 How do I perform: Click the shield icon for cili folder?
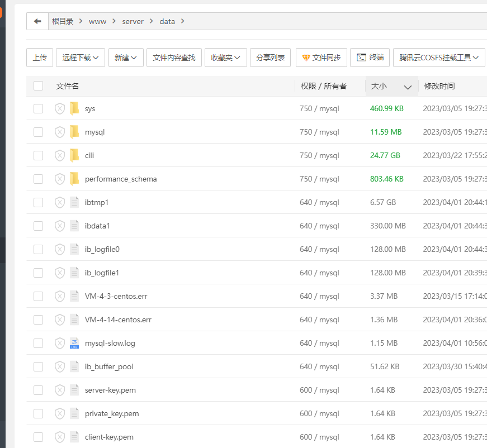click(x=60, y=155)
